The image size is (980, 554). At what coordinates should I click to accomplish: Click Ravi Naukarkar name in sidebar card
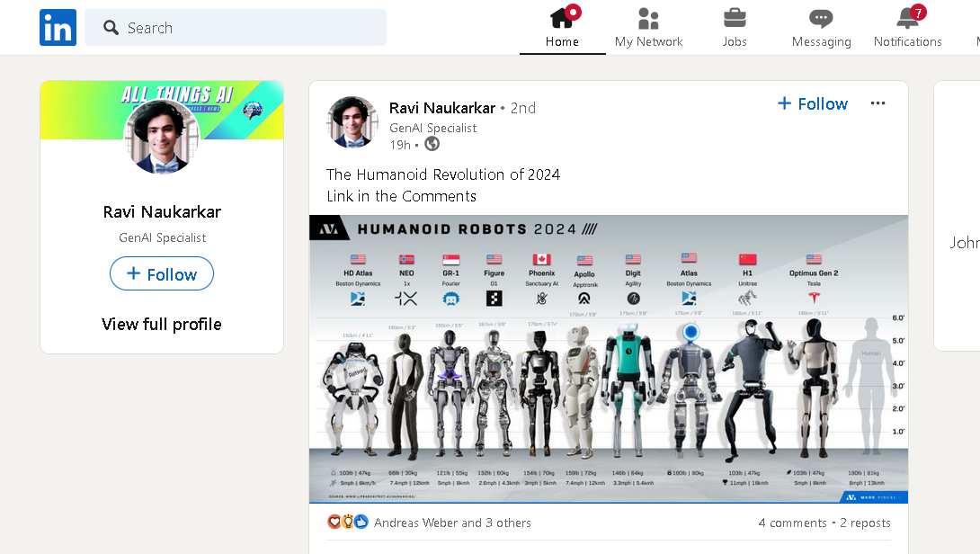click(x=162, y=212)
